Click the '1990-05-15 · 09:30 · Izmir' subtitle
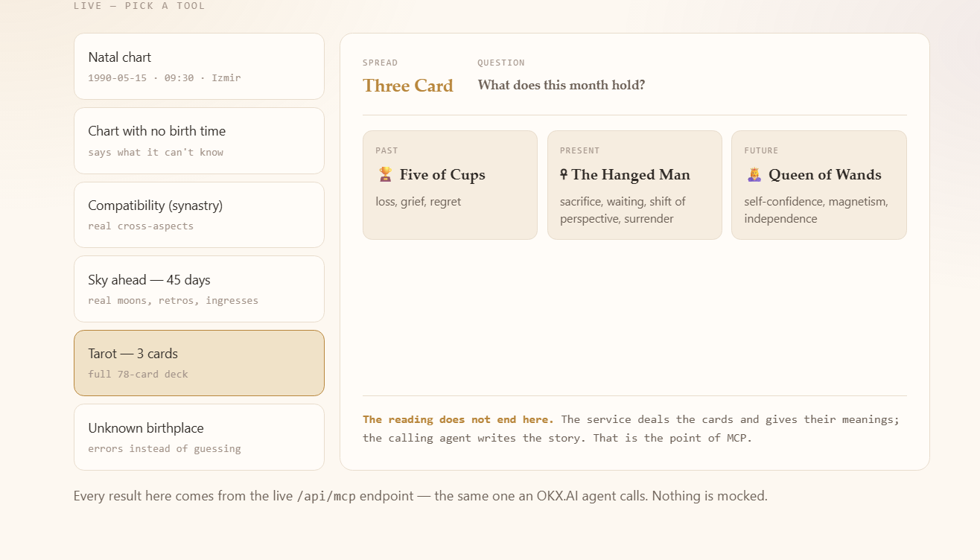The image size is (980, 560). [165, 77]
